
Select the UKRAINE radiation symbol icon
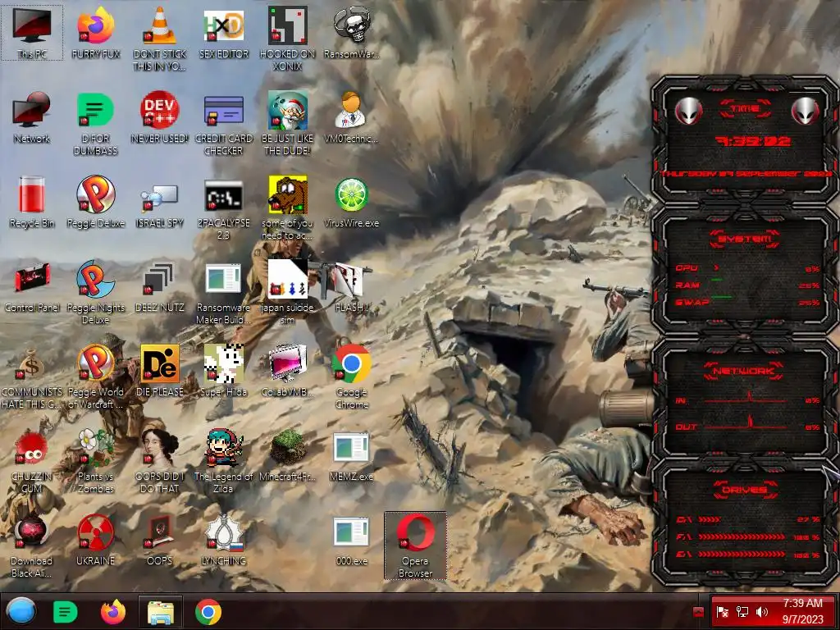click(x=95, y=540)
